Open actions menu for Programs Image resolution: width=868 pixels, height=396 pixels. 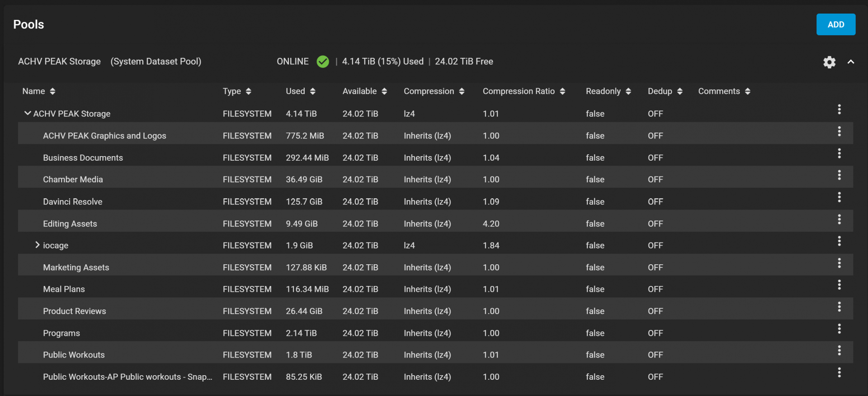839,329
